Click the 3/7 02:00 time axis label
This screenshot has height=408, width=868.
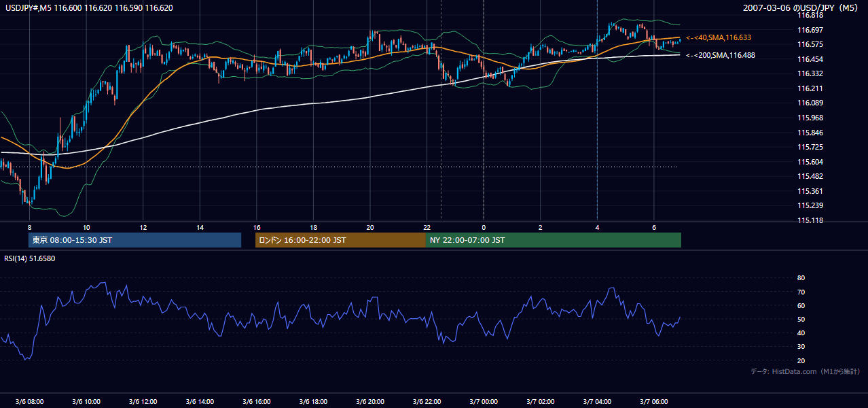540,401
